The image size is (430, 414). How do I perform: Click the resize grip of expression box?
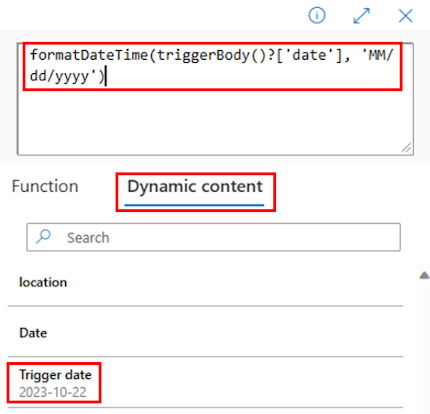point(407,148)
